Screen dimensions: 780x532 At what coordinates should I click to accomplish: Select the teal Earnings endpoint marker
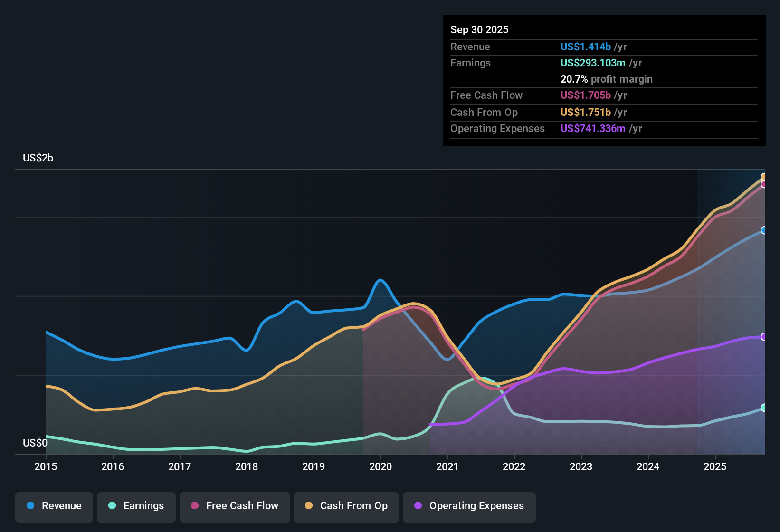pyautogui.click(x=764, y=408)
